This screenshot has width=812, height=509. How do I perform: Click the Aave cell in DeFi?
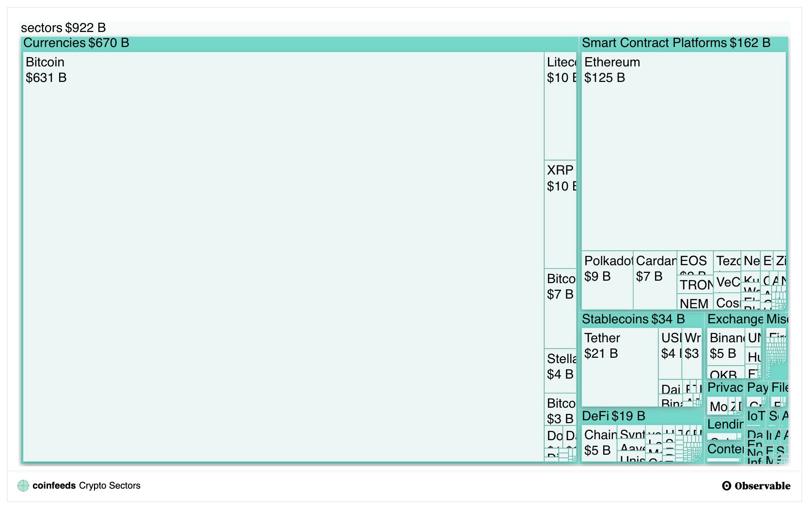(631, 445)
